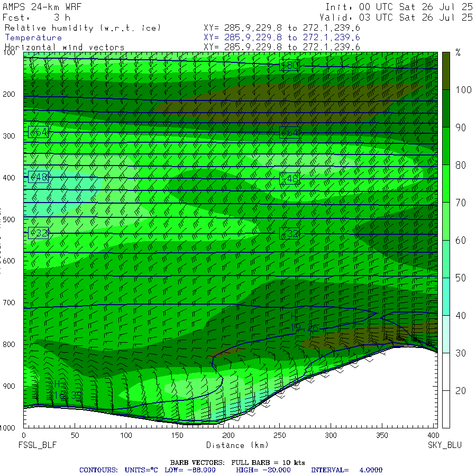Click the pressure axis '900' label
476x476 pixels.
point(9,386)
